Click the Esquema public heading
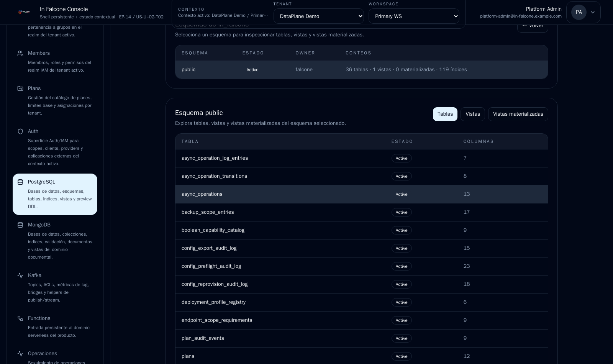The height and width of the screenshot is (364, 613). pyautogui.click(x=199, y=113)
